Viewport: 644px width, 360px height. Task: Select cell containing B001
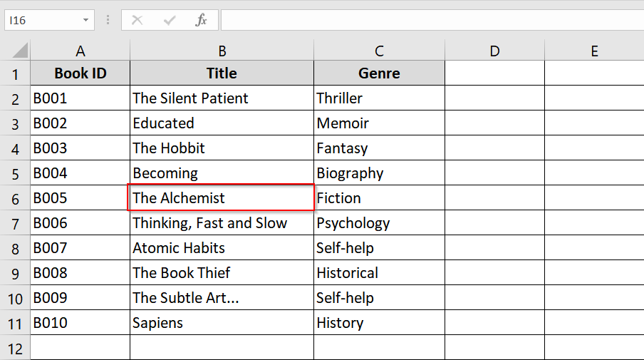point(80,98)
